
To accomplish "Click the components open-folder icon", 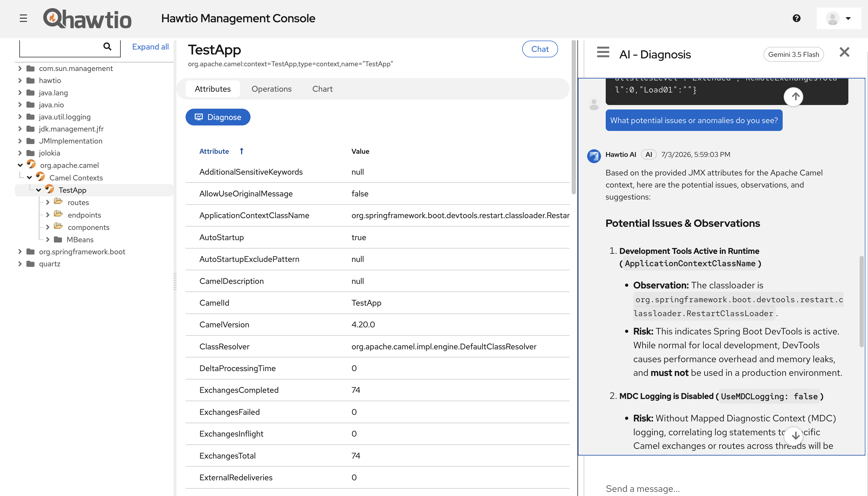I will [58, 226].
